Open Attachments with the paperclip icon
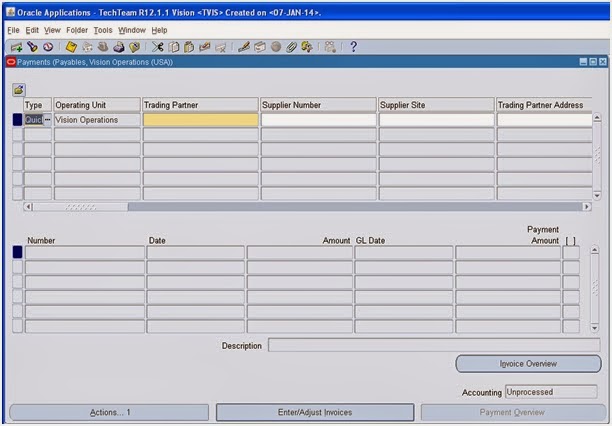 click(291, 47)
